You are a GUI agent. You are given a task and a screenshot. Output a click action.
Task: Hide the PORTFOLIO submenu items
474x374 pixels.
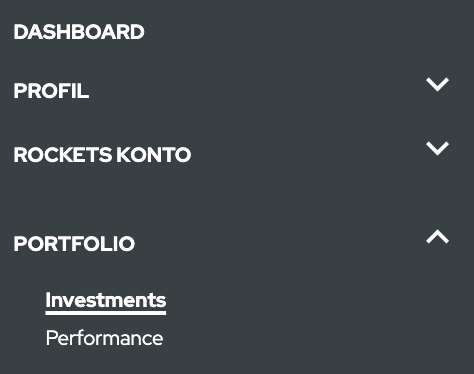437,236
